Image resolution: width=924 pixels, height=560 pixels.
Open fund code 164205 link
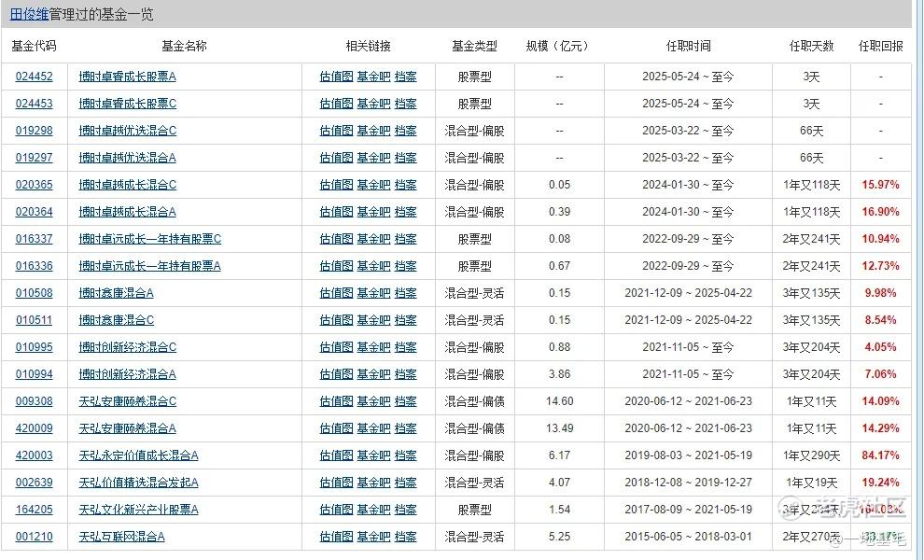tap(35, 510)
